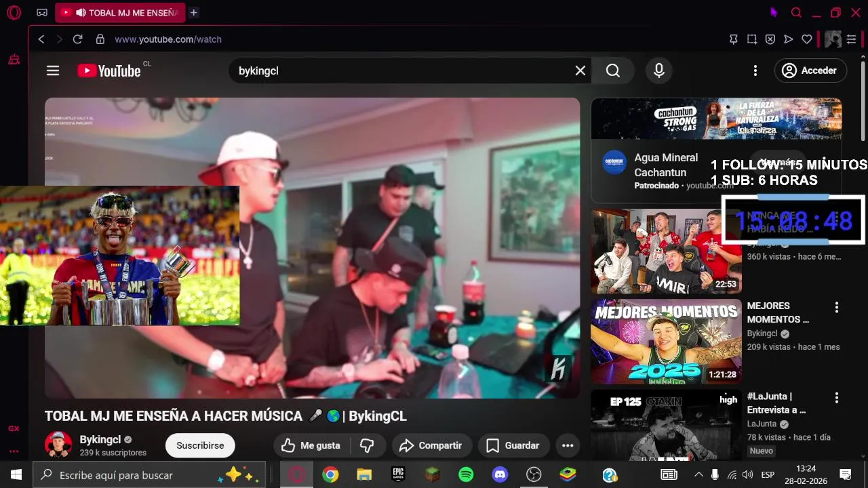Screen dimensions: 868x488
Task: Click the ad blocker shield icon
Action: coord(770,39)
